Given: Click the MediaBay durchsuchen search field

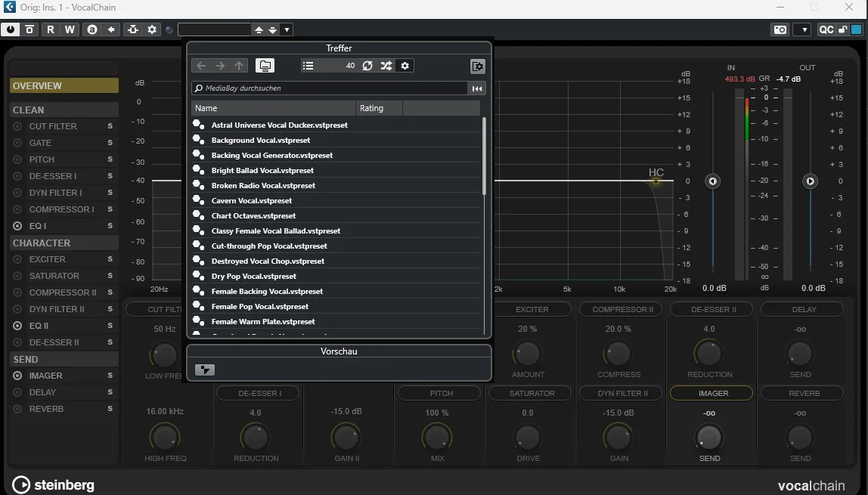Looking at the screenshot, I should point(330,88).
